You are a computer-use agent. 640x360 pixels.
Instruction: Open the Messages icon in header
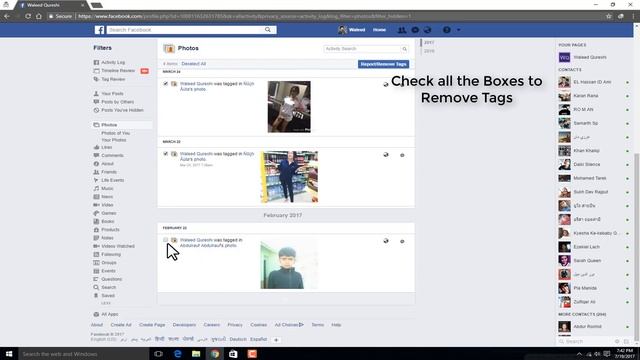[415, 30]
